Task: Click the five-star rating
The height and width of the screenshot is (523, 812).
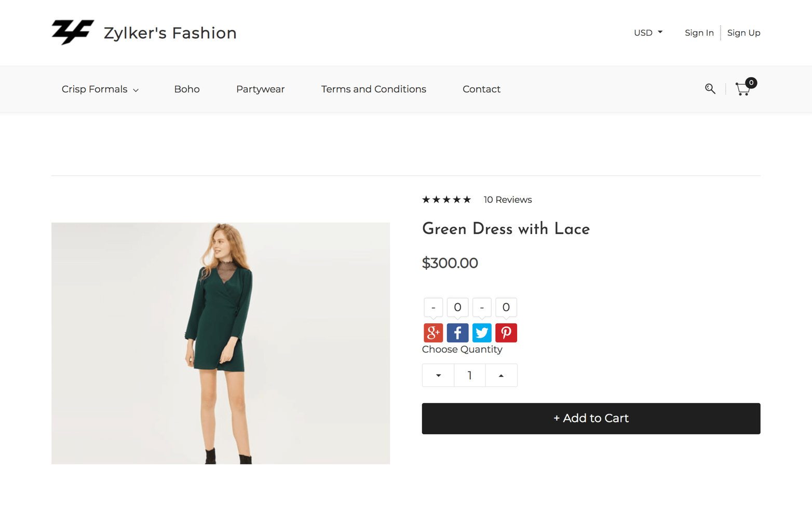Action: (x=446, y=200)
